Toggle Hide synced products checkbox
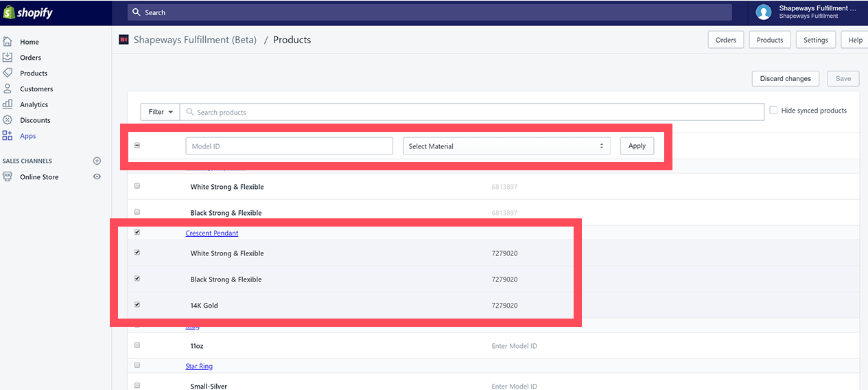 773,110
